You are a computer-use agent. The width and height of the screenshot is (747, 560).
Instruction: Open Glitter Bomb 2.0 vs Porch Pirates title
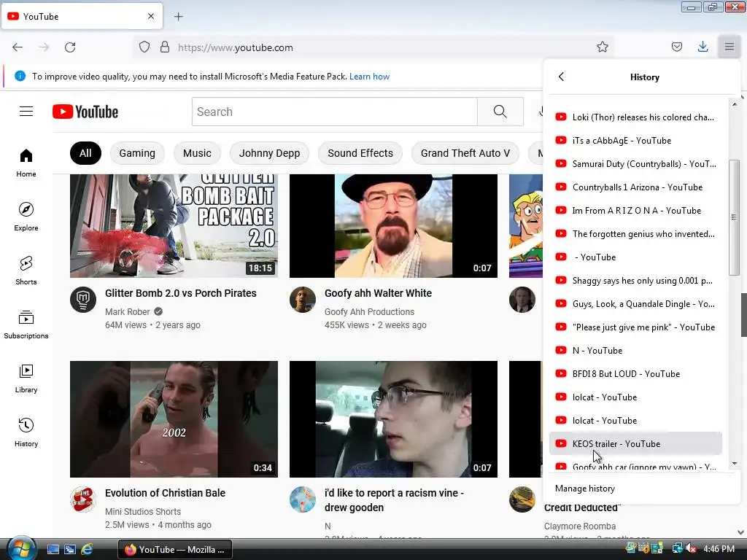click(x=181, y=293)
